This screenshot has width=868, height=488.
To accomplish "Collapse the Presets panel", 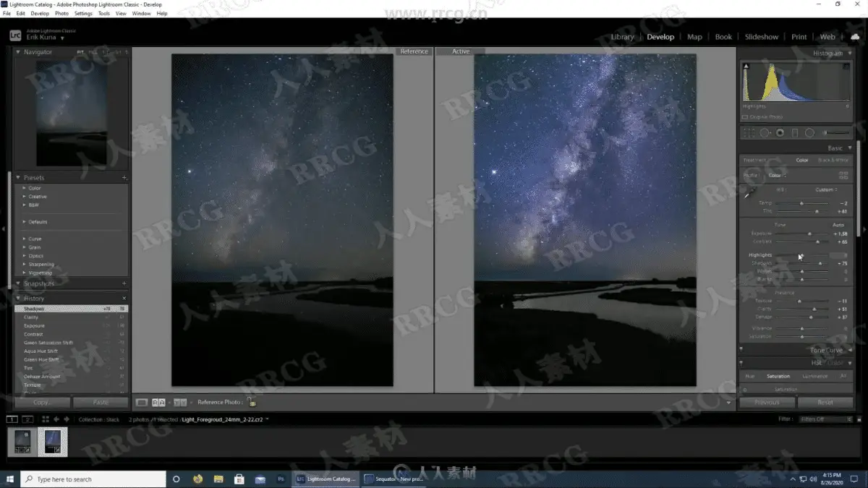I will tap(18, 177).
